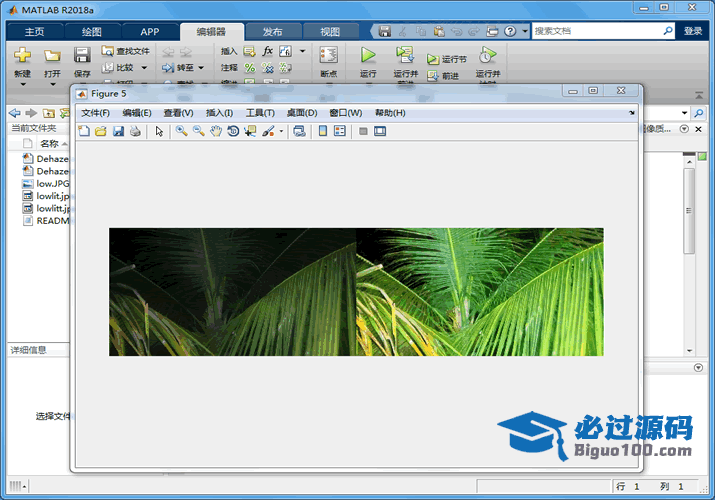Image resolution: width=715 pixels, height=500 pixels.
Task: Click the 打开 (Open) folder icon in MATLAB ribbon
Action: tap(52, 56)
